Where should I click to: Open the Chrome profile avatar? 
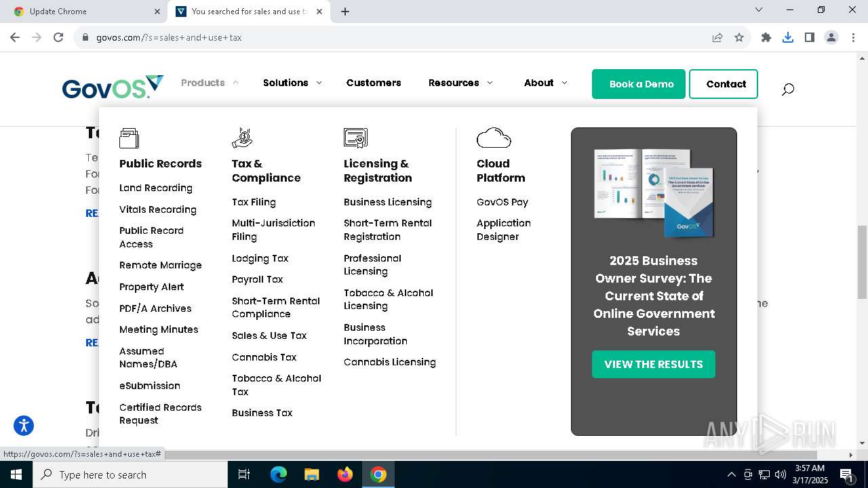[831, 37]
